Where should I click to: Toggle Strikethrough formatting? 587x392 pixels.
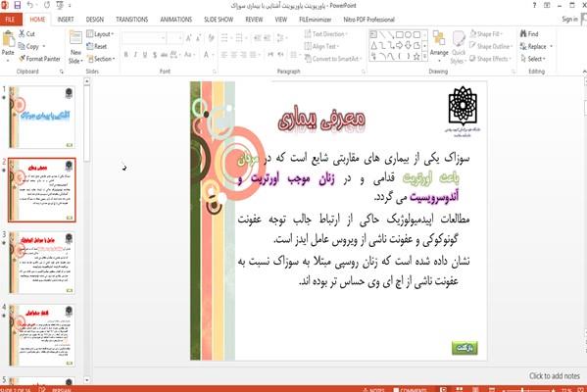[164, 55]
